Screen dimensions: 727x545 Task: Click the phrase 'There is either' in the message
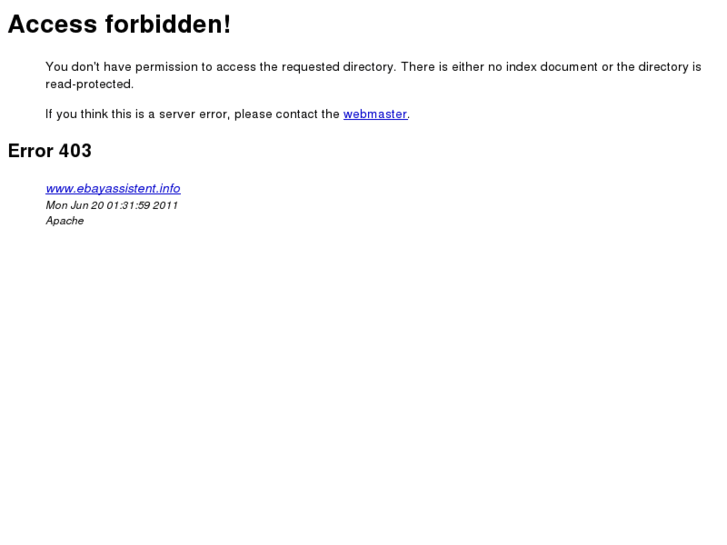[443, 67]
